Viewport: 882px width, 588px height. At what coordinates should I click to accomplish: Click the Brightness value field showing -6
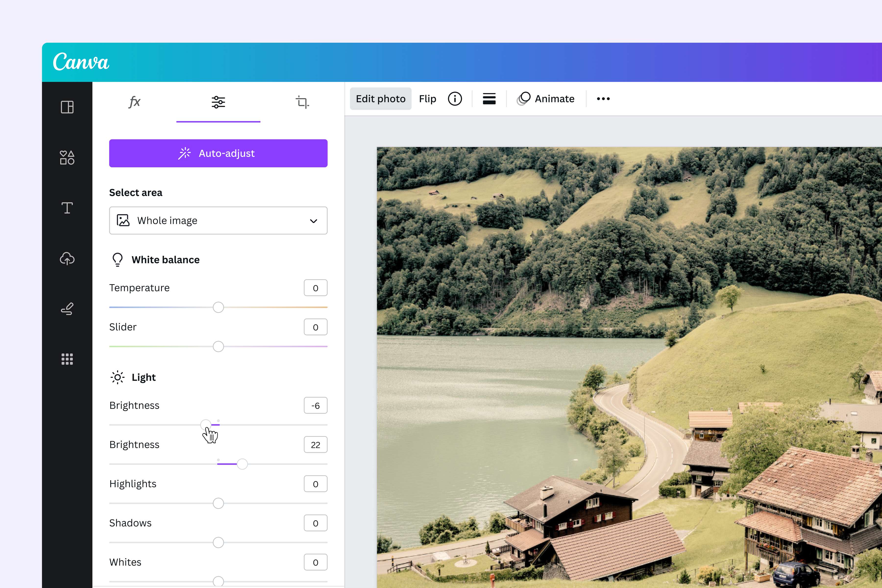(315, 405)
